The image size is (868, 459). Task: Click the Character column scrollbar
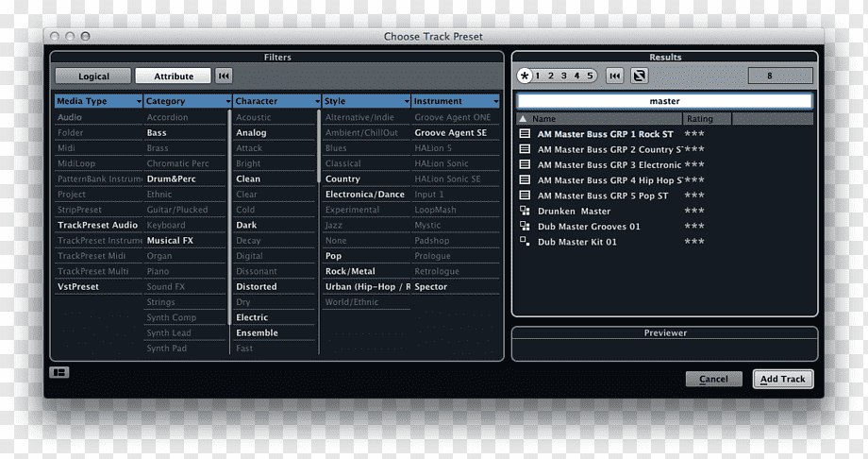tap(318, 146)
